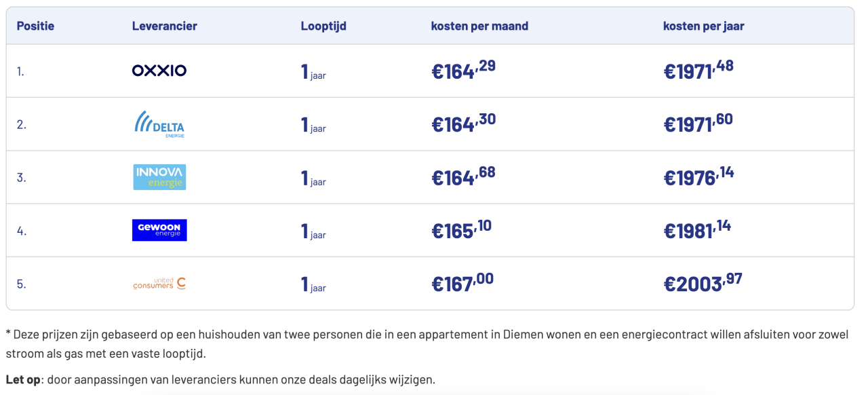Image resolution: width=868 pixels, height=395 pixels.
Task: Click the Oxxio supplier logo
Action: (159, 71)
